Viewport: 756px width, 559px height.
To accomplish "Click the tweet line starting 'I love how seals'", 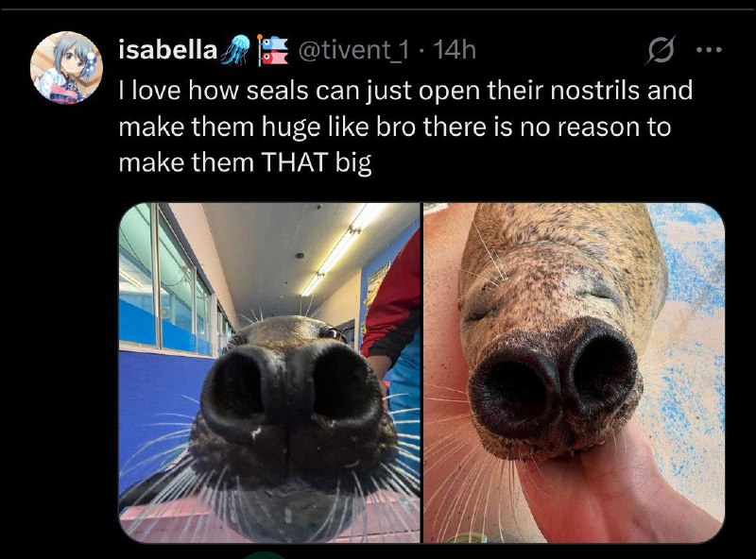I will pos(405,91).
